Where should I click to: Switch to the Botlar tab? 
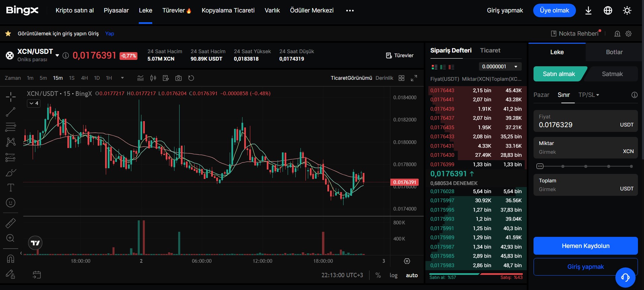point(614,52)
